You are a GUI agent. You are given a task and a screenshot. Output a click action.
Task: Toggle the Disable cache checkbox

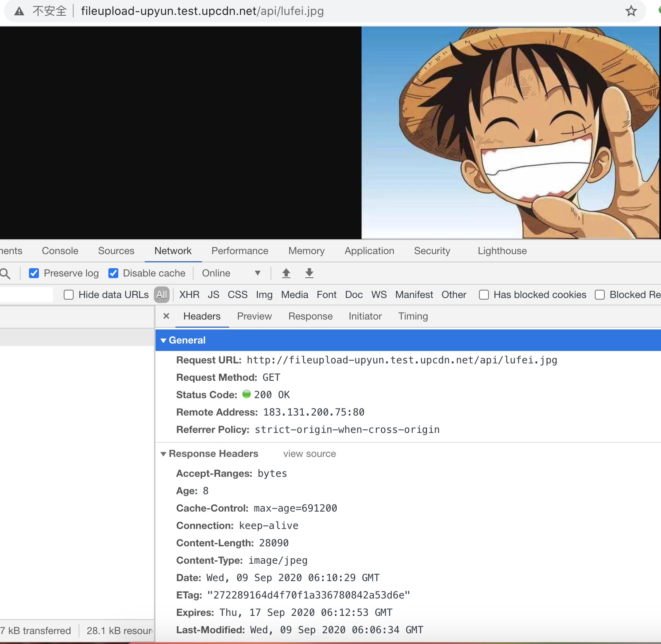pos(113,273)
